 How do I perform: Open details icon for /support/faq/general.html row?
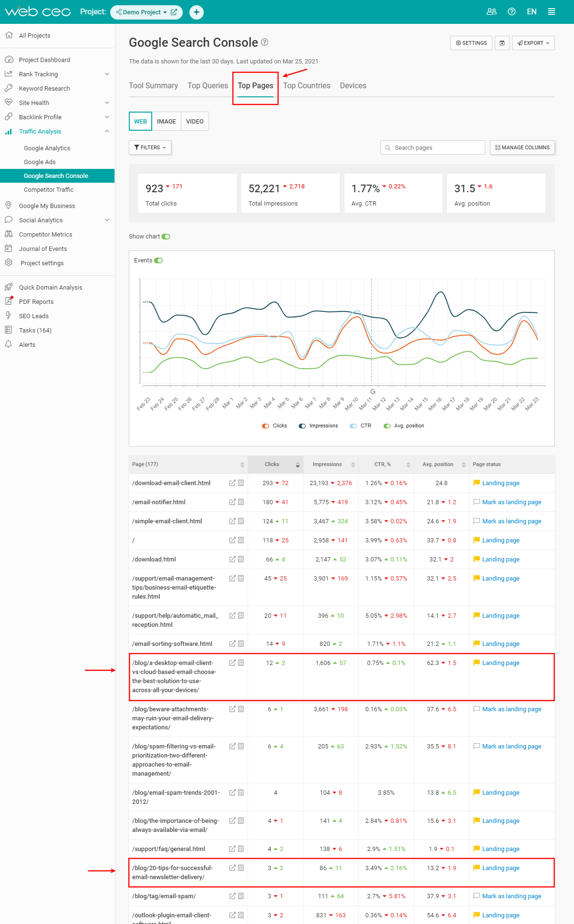241,849
